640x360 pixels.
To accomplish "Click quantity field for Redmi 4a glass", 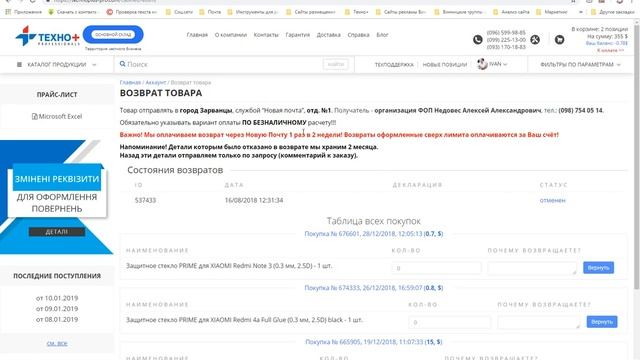I will tap(449, 322).
